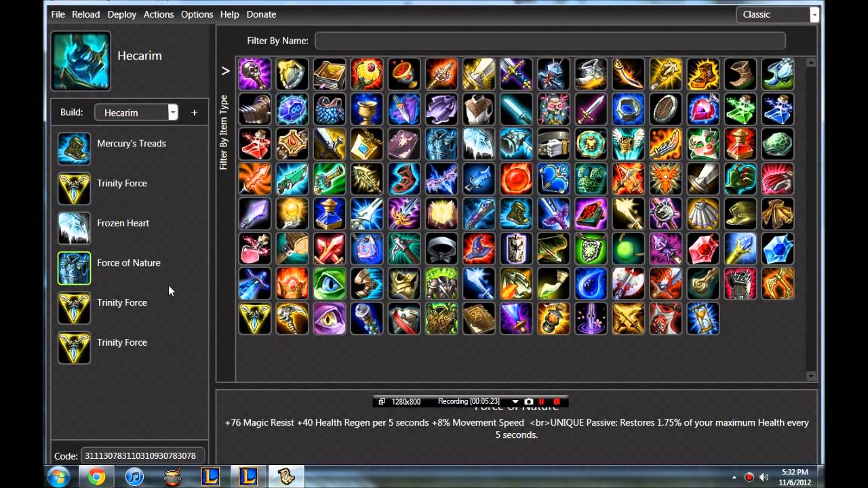The image size is (868, 488).
Task: Focus the Filter By Name search field
Action: tap(550, 41)
